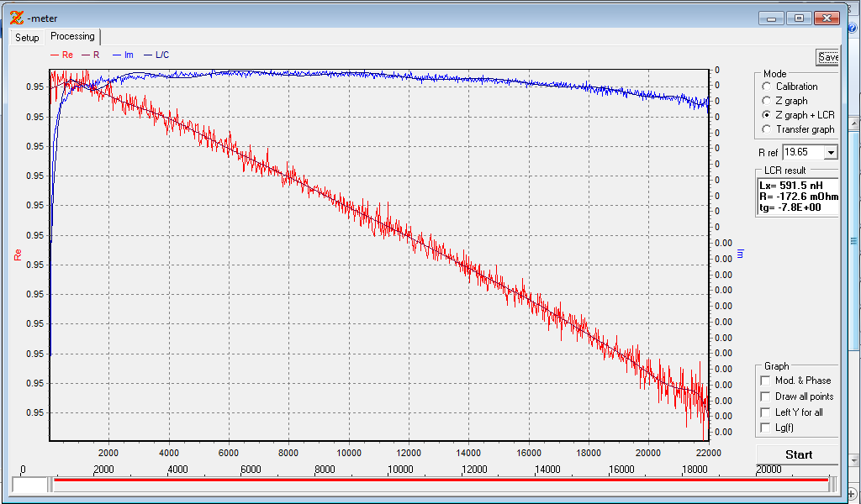Image resolution: width=861 pixels, height=504 pixels.
Task: Click the Im legend entry
Action: [x=123, y=55]
